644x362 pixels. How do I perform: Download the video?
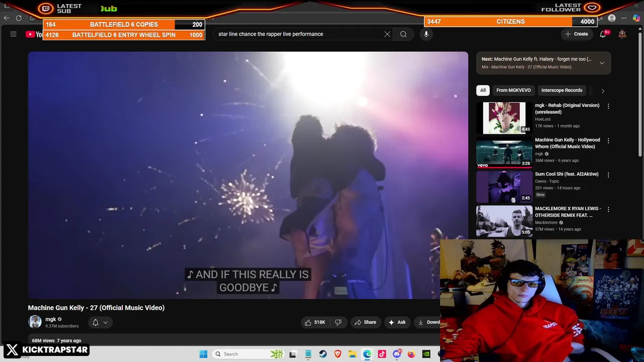(x=428, y=322)
